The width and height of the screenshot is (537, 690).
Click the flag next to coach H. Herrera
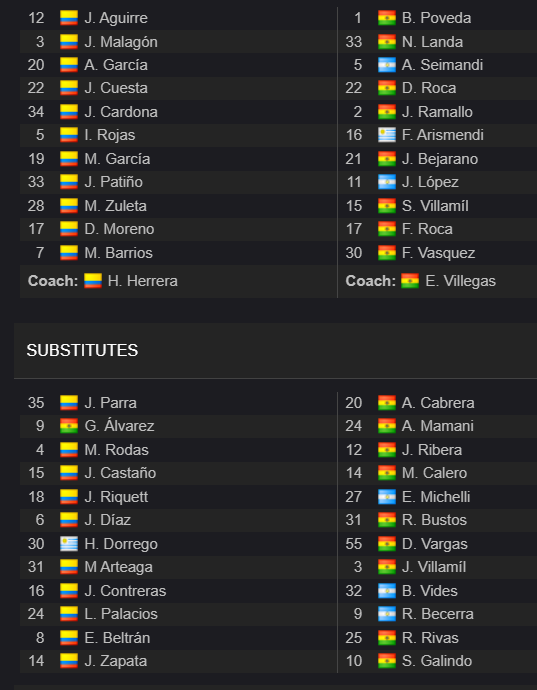tap(93, 281)
